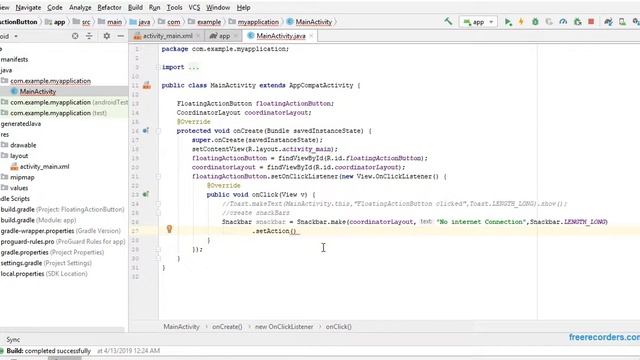Click the Make Project hammer icon
Image resolution: width=640 pixels, height=360 pixels.
click(x=448, y=21)
